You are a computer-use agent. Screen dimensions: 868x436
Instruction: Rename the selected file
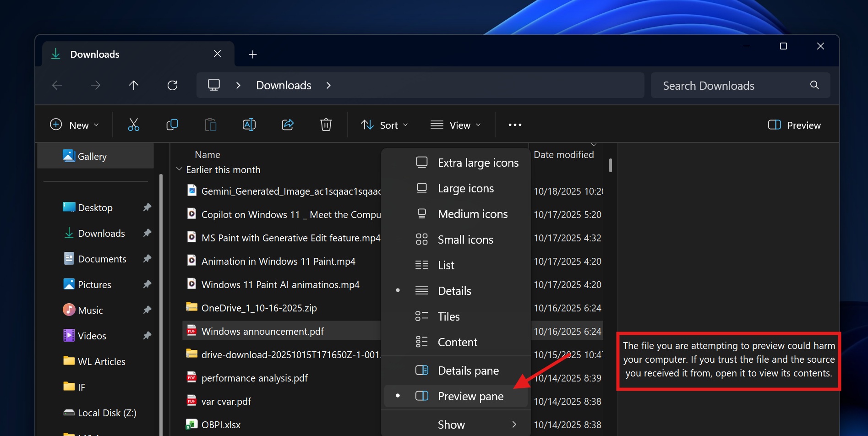pos(249,124)
